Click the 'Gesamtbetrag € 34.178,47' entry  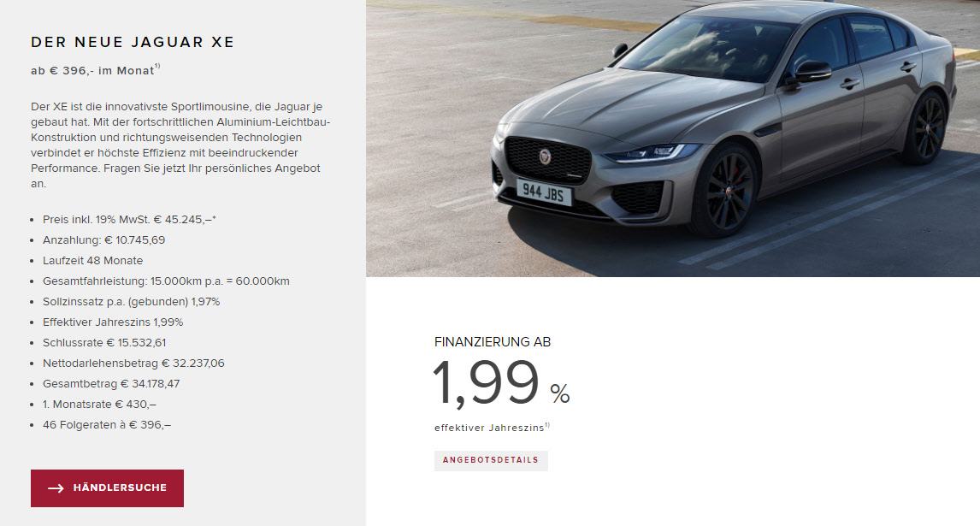pos(111,384)
